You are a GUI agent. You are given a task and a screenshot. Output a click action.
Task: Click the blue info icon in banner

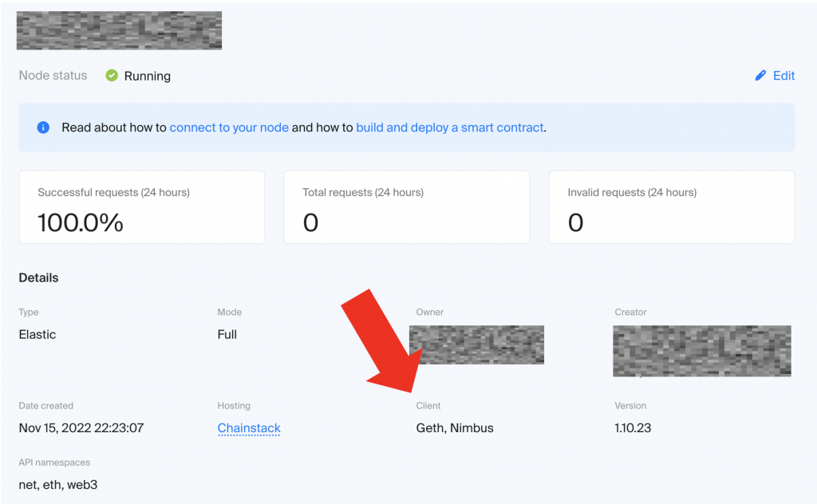[43, 128]
